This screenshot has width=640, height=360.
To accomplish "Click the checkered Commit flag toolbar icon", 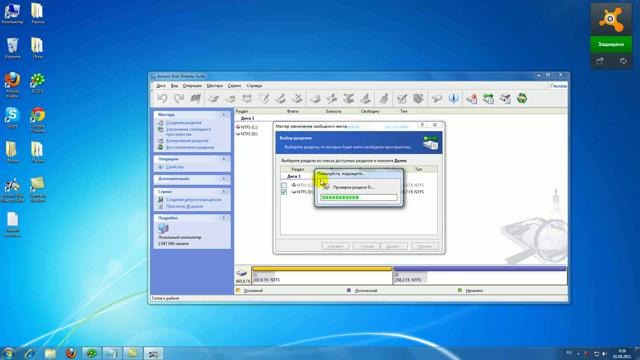I will pyautogui.click(x=196, y=98).
